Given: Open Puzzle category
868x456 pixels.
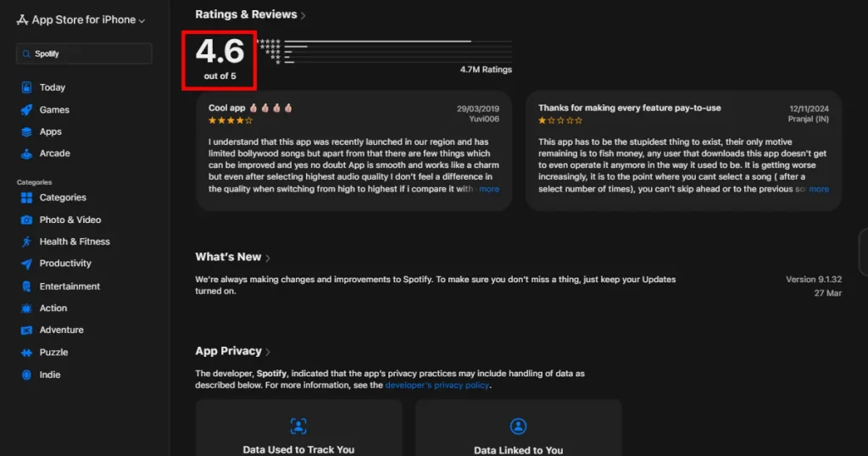Looking at the screenshot, I should click(x=53, y=352).
